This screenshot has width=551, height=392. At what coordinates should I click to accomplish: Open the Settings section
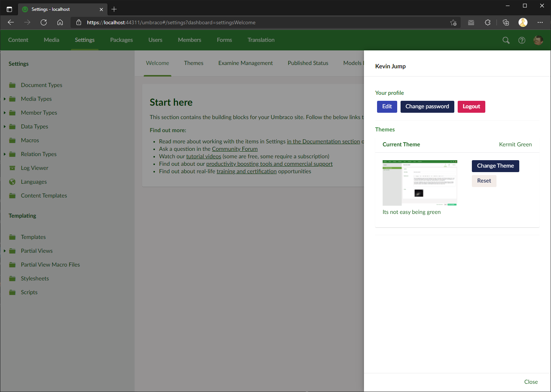pos(85,40)
